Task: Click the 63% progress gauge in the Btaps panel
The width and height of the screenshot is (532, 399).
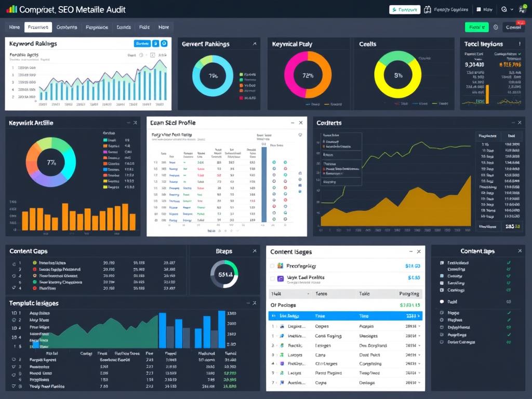Action: 224,274
